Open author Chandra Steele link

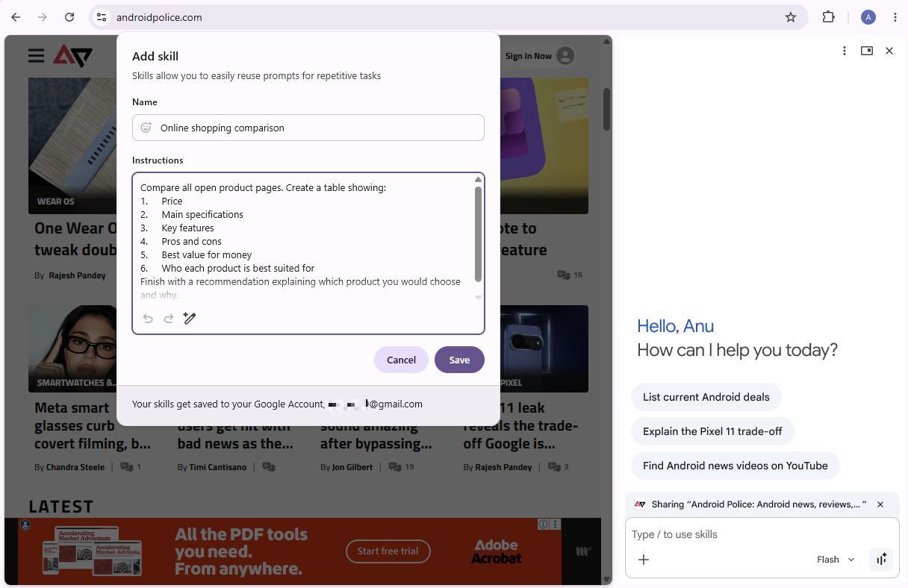pos(75,467)
